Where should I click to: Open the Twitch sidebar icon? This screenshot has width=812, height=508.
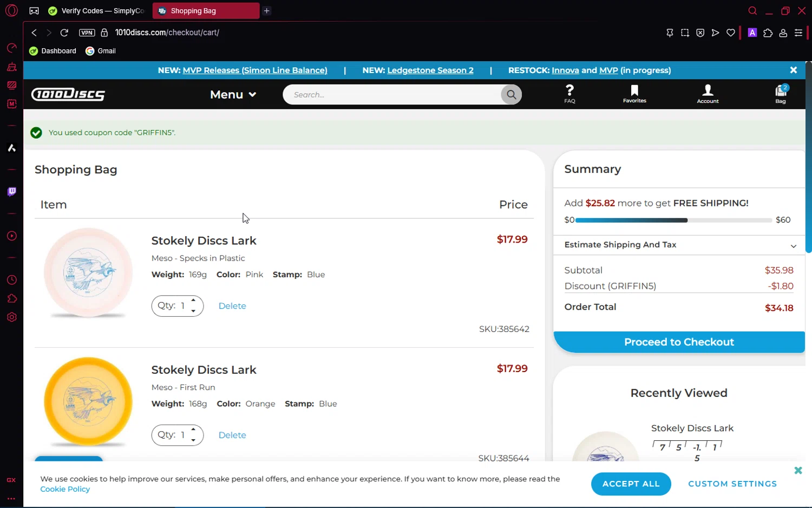[x=11, y=192]
